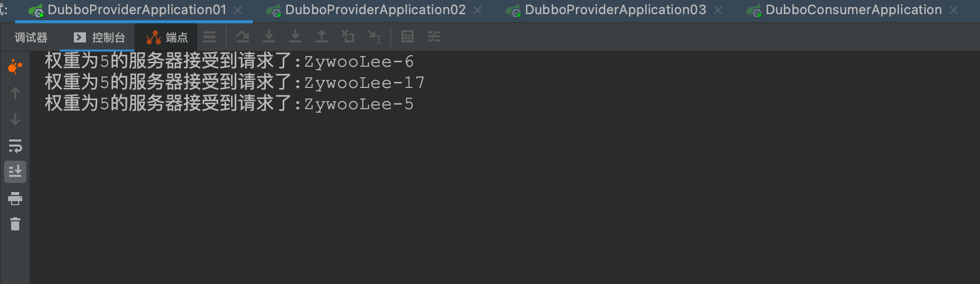
Task: Click the print console output icon
Action: pyautogui.click(x=15, y=198)
